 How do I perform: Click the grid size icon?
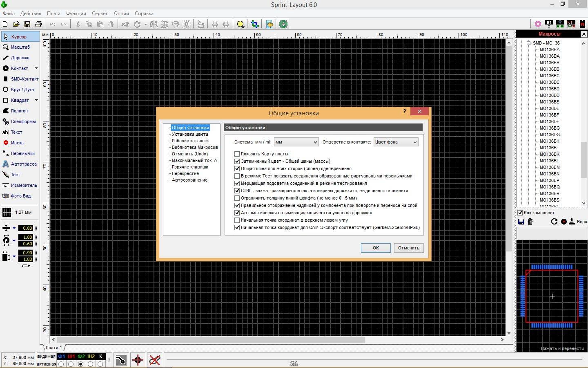point(7,212)
